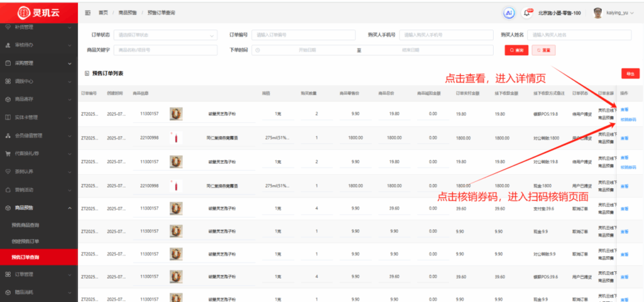Image resolution: width=644 pixels, height=302 pixels.
Task: Click the AI assistant icon in header
Action: pos(509,13)
